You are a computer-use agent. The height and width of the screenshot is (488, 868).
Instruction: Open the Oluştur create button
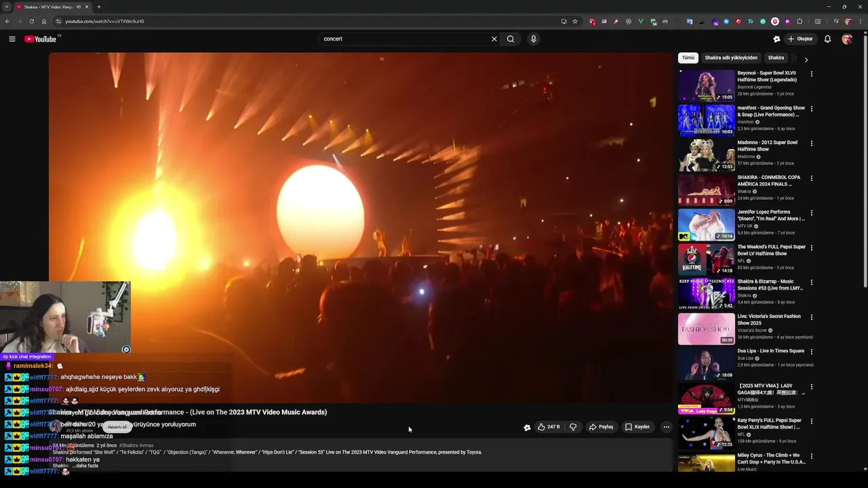point(800,39)
